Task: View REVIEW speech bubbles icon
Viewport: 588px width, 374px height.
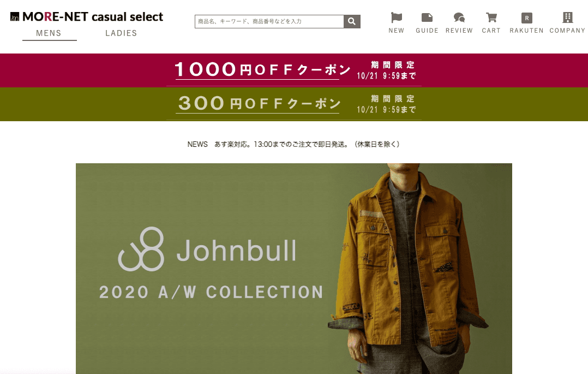Action: pos(459,17)
